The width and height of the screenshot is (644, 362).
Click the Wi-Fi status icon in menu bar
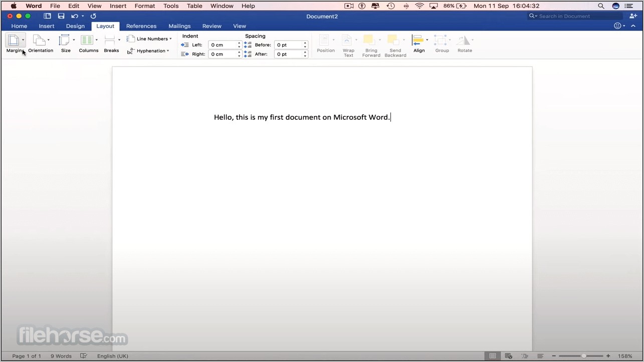(x=419, y=6)
